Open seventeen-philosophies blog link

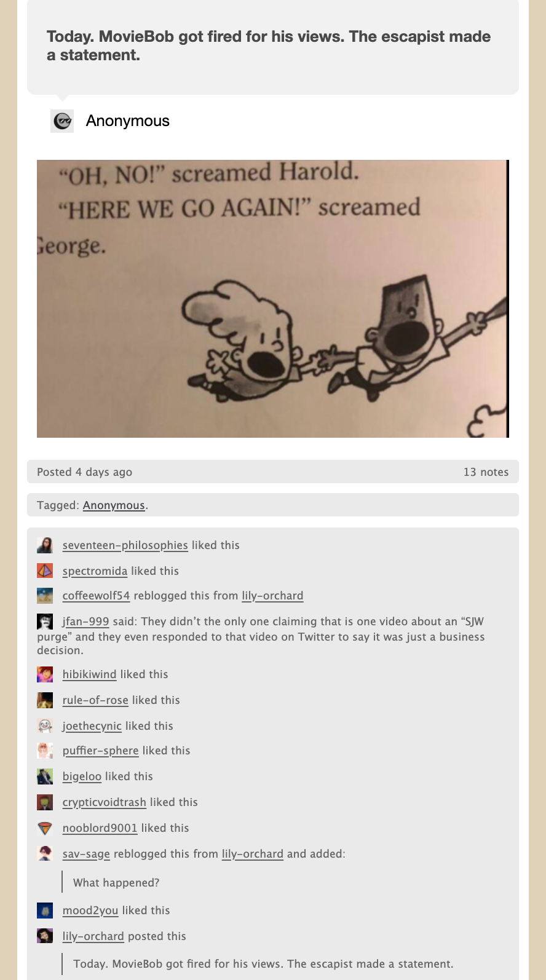pyautogui.click(x=125, y=545)
